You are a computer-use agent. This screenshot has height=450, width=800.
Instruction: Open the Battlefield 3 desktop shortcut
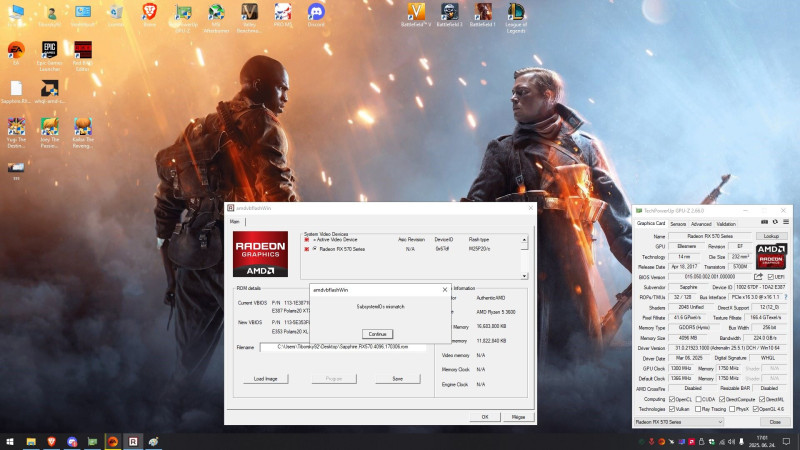(449, 15)
